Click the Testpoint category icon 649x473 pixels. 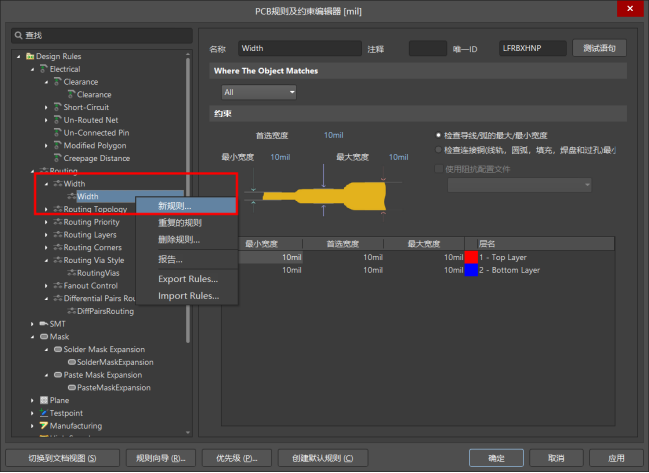point(44,413)
